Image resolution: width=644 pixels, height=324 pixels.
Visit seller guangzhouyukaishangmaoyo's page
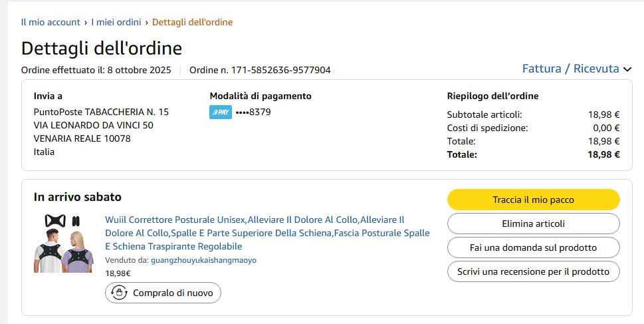pyautogui.click(x=203, y=260)
